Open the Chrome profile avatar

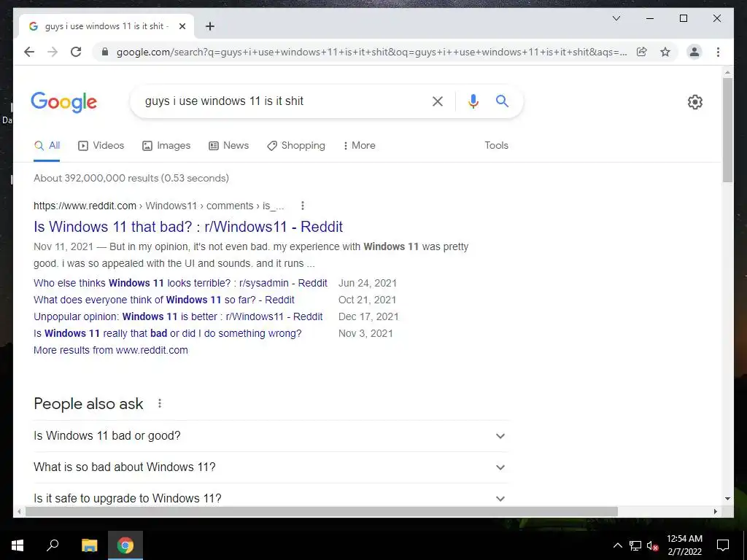694,52
